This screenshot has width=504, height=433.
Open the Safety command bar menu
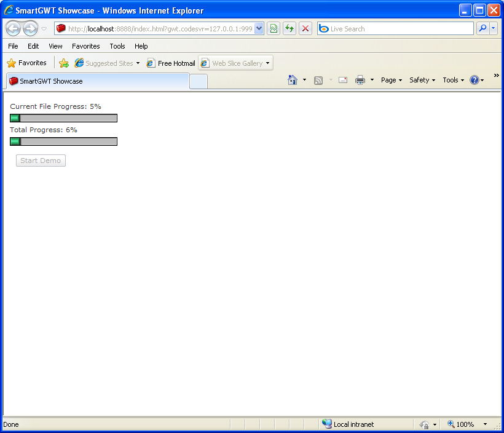[x=422, y=80]
